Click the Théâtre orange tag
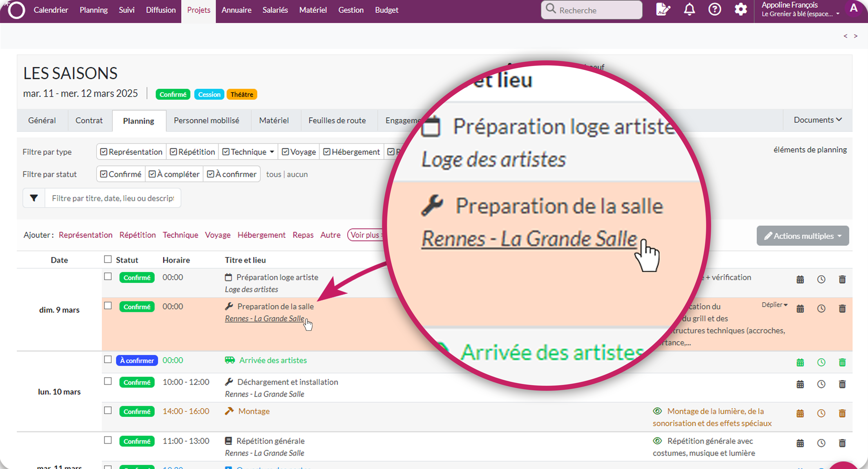This screenshot has height=469, width=868. pyautogui.click(x=242, y=94)
